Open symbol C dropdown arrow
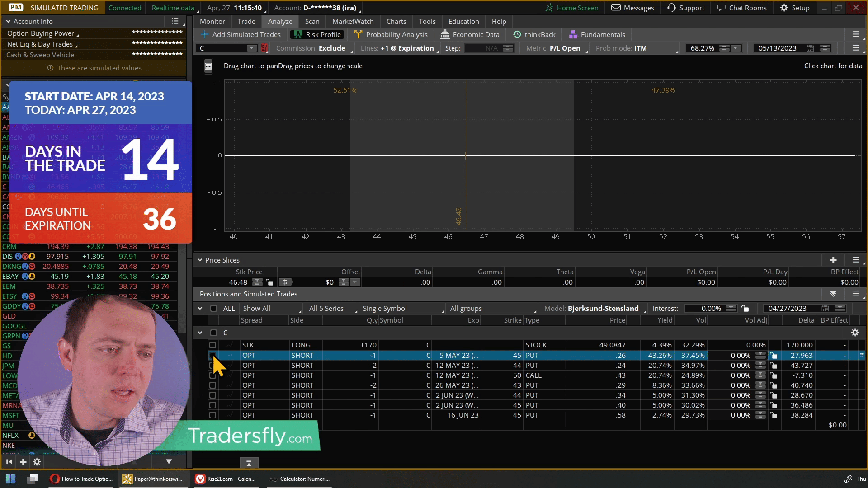The image size is (868, 488). tap(251, 48)
